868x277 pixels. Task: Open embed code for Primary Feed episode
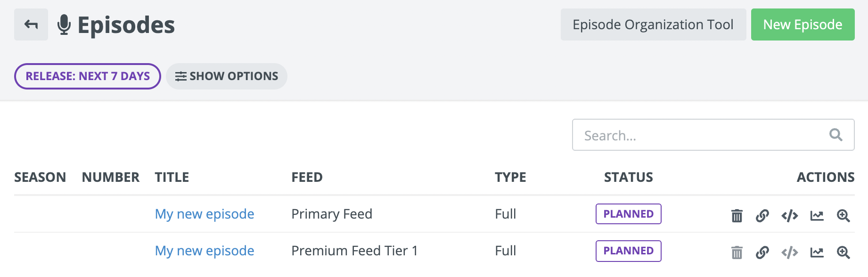789,215
